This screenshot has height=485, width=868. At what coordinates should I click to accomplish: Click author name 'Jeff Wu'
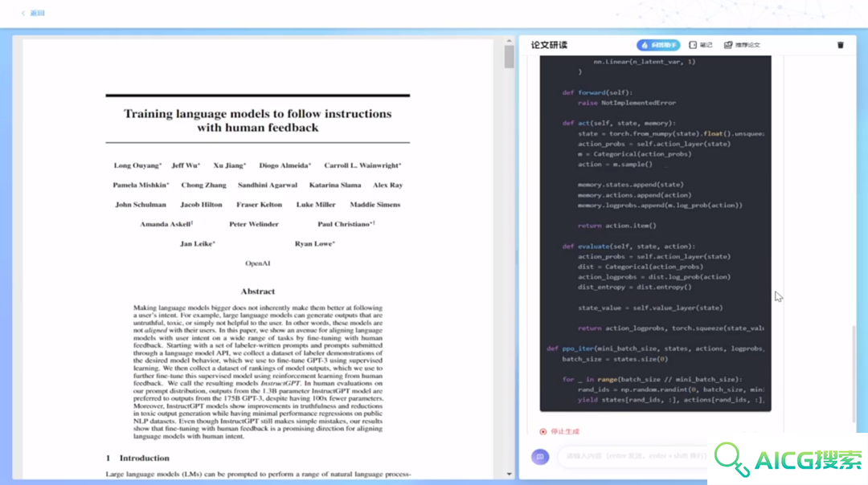(x=186, y=165)
